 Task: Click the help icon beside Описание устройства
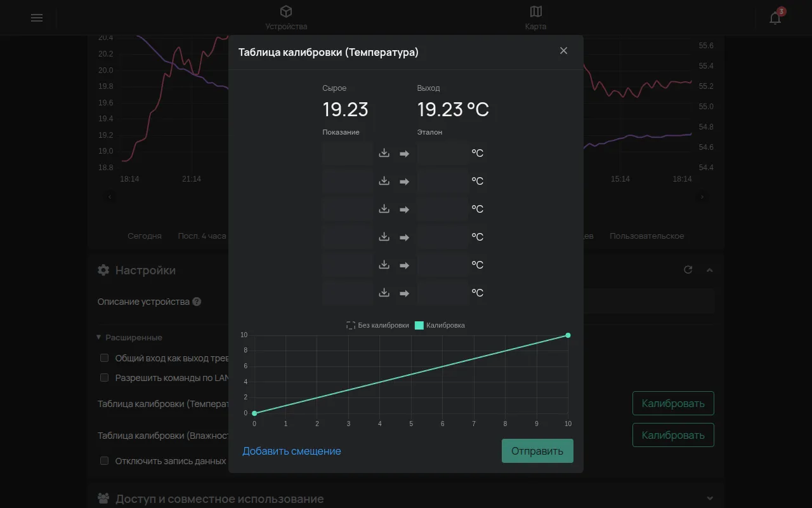[x=197, y=302]
